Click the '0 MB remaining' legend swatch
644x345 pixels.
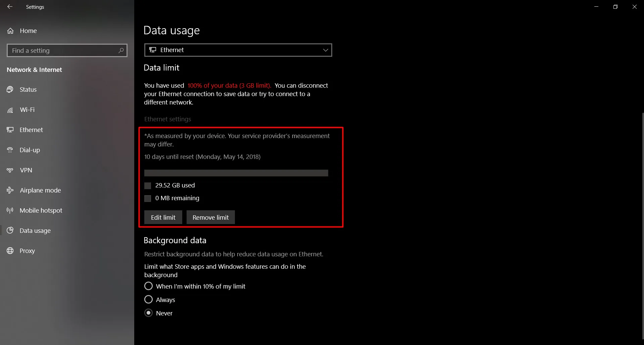coord(148,199)
